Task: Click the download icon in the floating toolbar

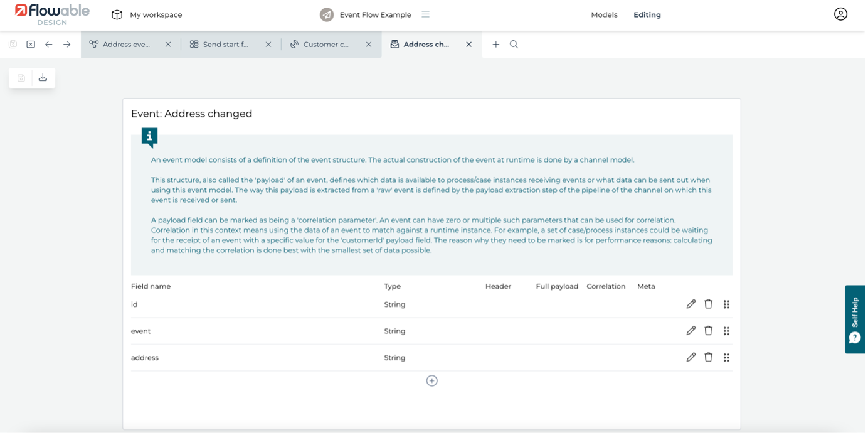Action: click(x=43, y=78)
